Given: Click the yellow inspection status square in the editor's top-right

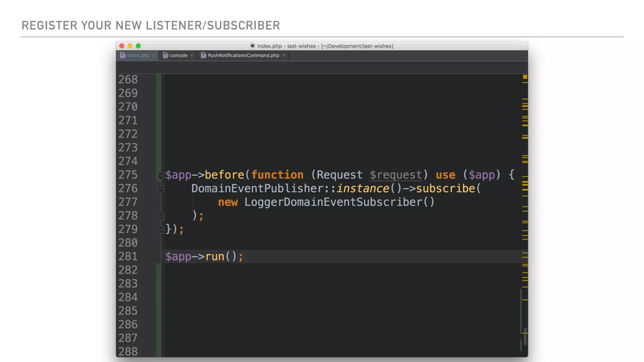Looking at the screenshot, I should pos(525,77).
